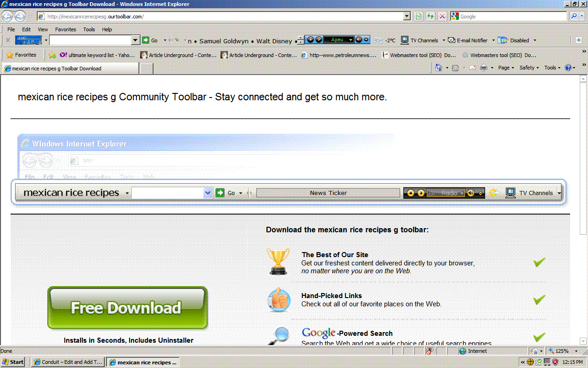588x368 pixels.
Task: Click the green Go arrow on toolbar
Action: 146,40
